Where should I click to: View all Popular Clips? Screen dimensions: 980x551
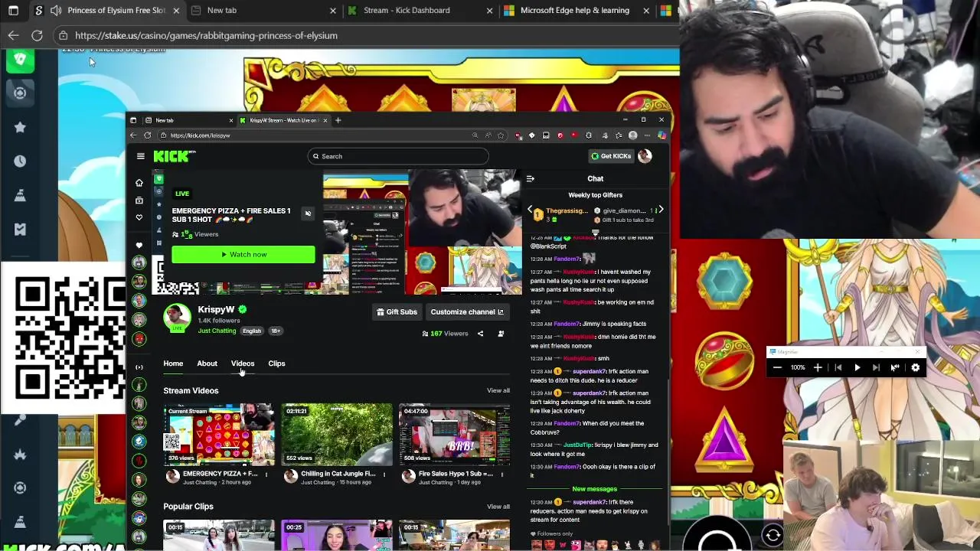pyautogui.click(x=498, y=507)
